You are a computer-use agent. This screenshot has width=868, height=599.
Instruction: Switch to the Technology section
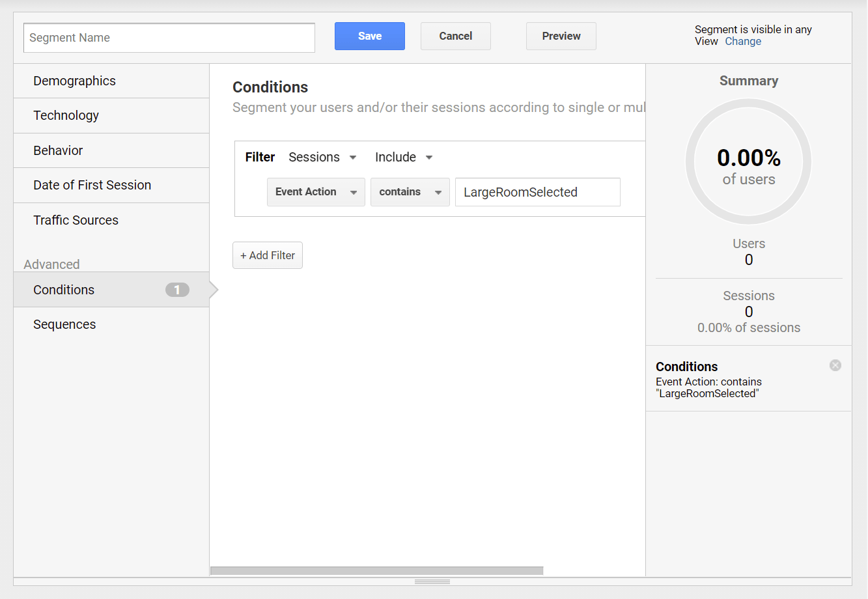[111, 115]
